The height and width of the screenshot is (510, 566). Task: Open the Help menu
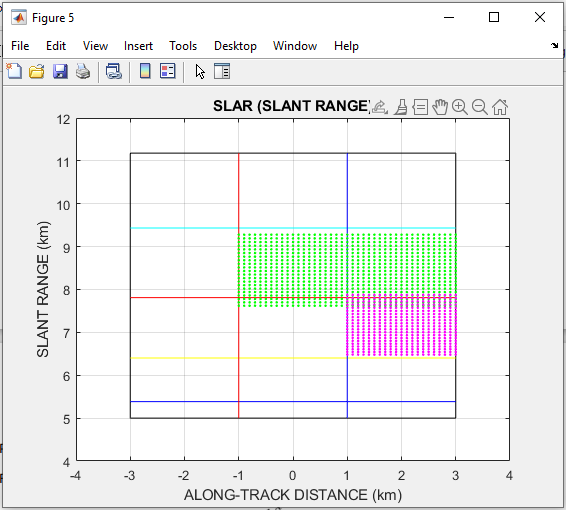click(346, 46)
